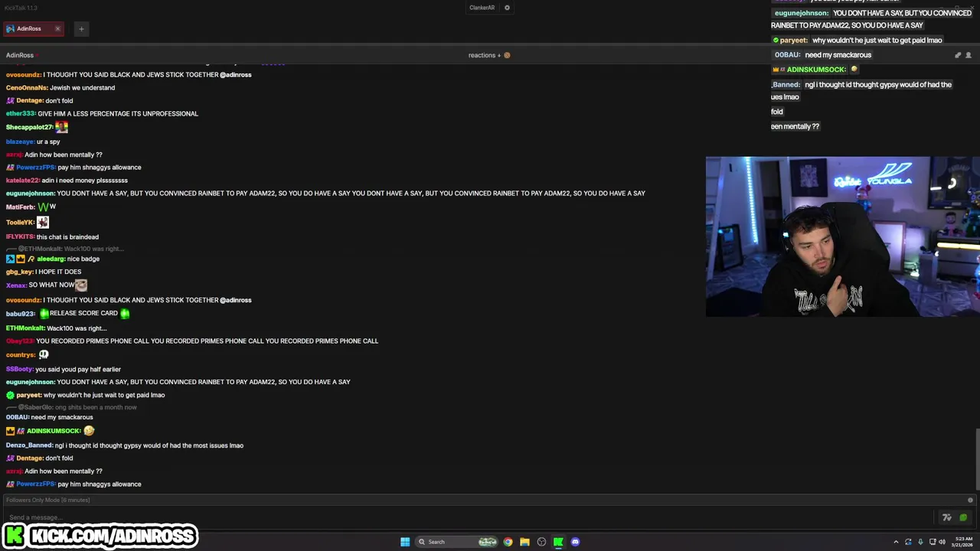Expand the reactions bar
The width and height of the screenshot is (980, 551).
coord(485,55)
